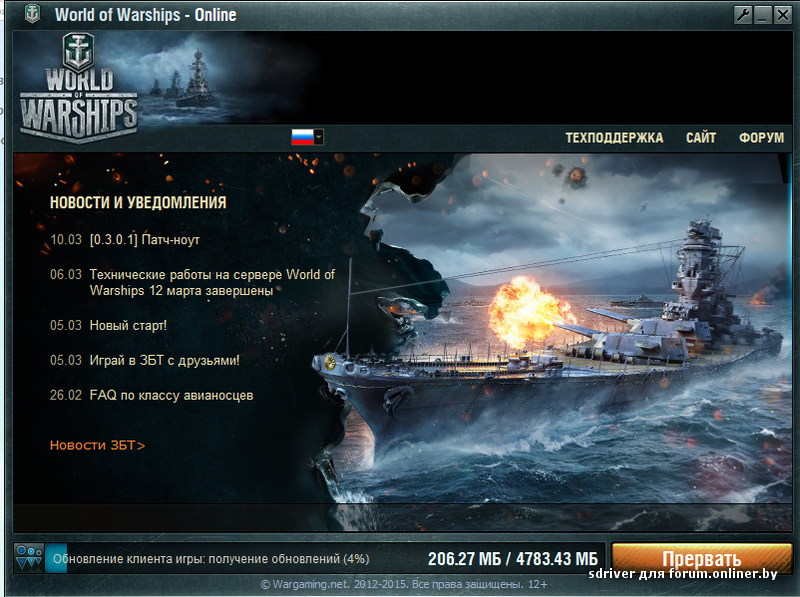Close the World of Warships launcher

pos(783,15)
